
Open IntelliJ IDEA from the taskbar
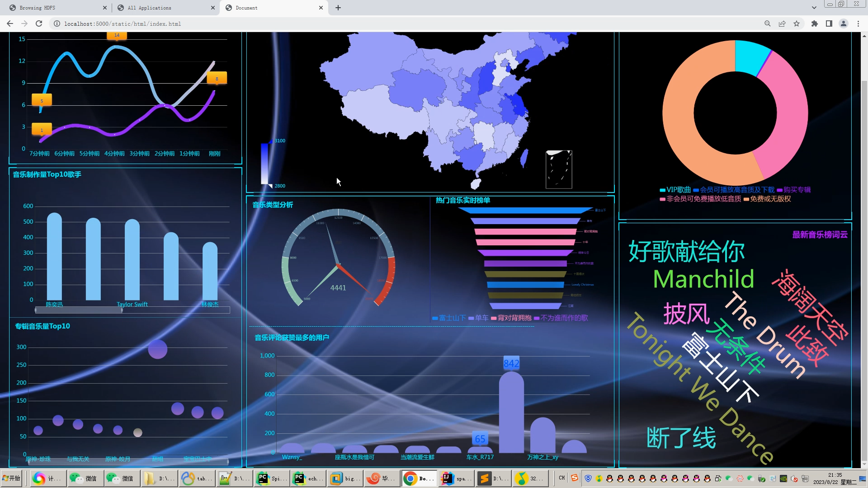tap(456, 478)
